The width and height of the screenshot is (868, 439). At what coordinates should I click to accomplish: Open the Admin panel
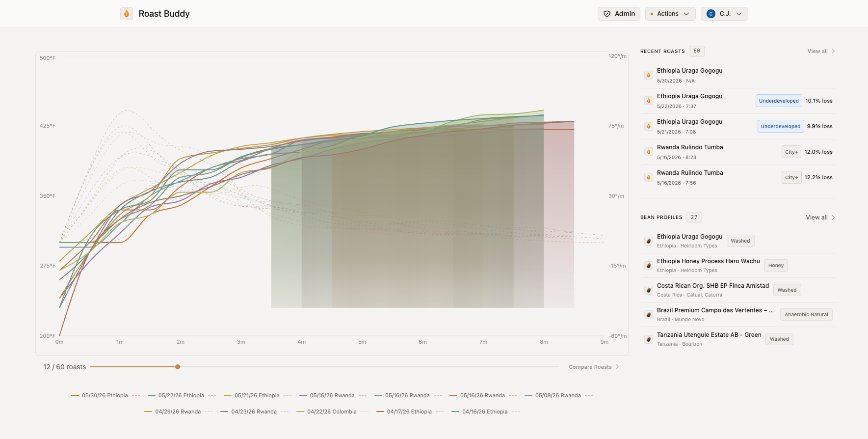point(619,14)
